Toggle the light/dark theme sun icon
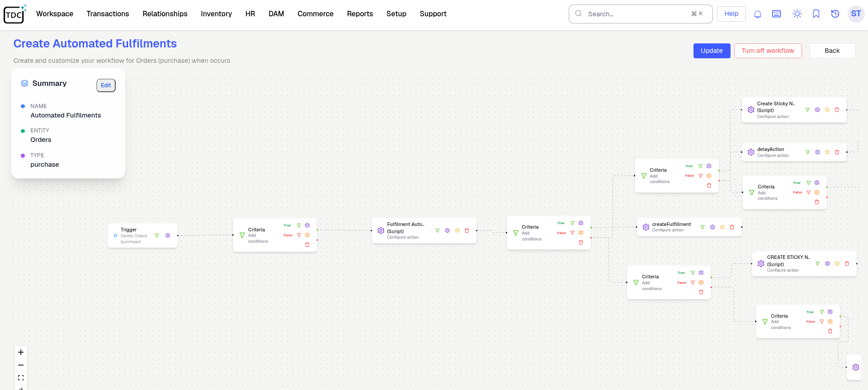Viewport: 868px width, 390px height. 797,14
